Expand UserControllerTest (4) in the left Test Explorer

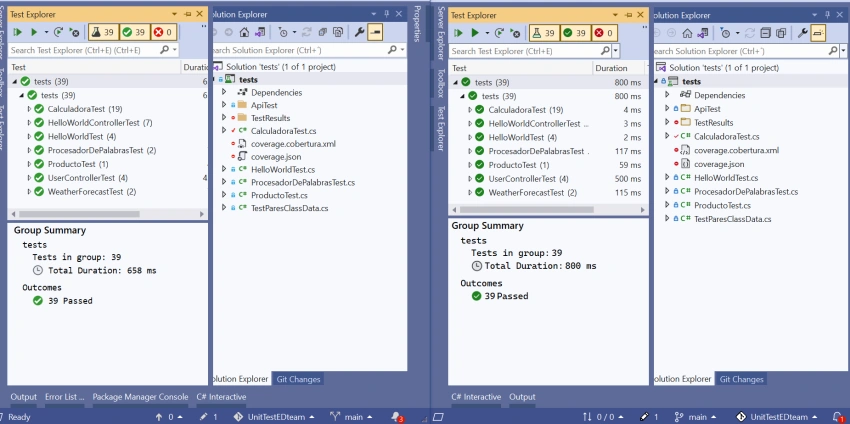pyautogui.click(x=29, y=178)
